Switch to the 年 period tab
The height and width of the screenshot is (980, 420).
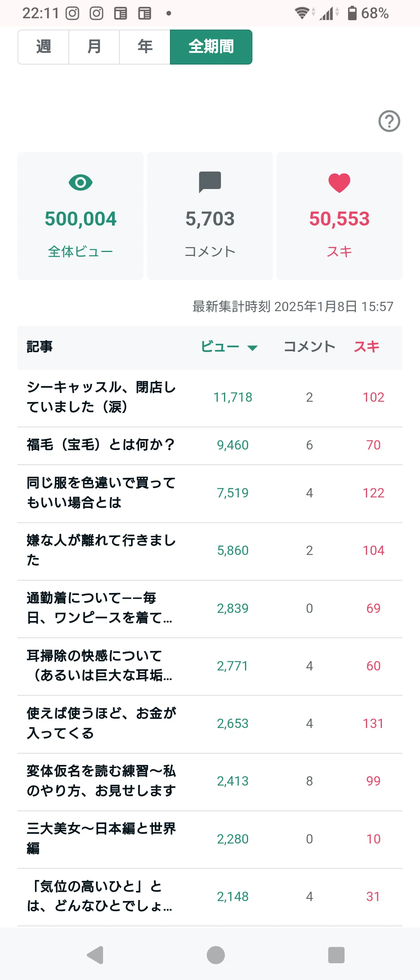click(145, 47)
